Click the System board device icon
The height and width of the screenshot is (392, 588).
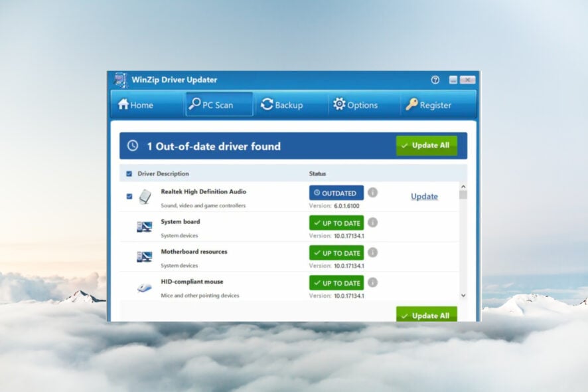pyautogui.click(x=145, y=227)
